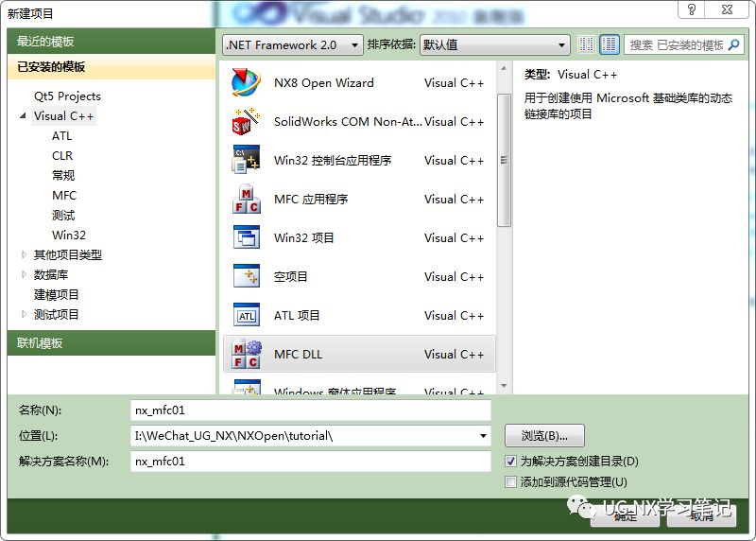Open the 联机模板 section
Viewport: 756px width, 541px height.
tap(112, 343)
